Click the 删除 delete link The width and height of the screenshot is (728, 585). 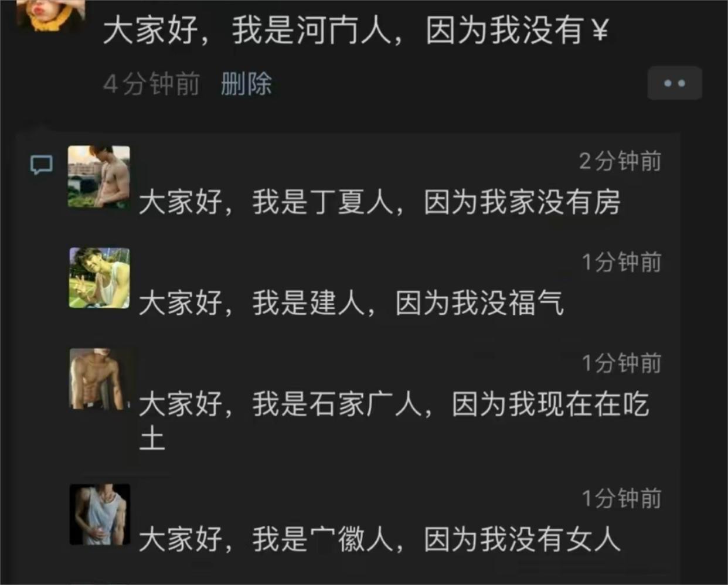[x=246, y=84]
